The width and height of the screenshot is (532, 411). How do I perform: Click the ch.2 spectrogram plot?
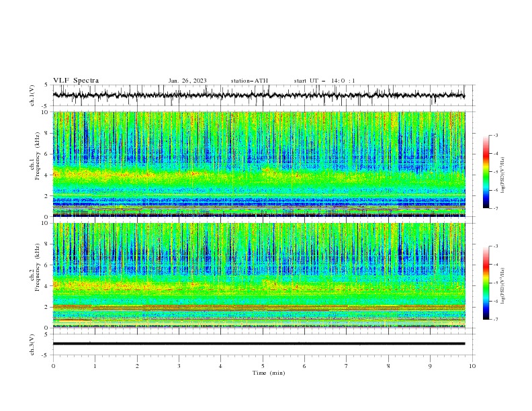259,275
